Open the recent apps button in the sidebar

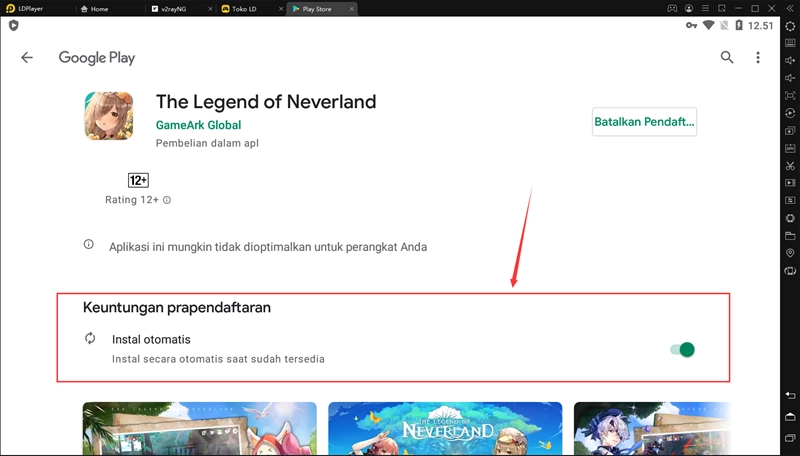[x=790, y=438]
